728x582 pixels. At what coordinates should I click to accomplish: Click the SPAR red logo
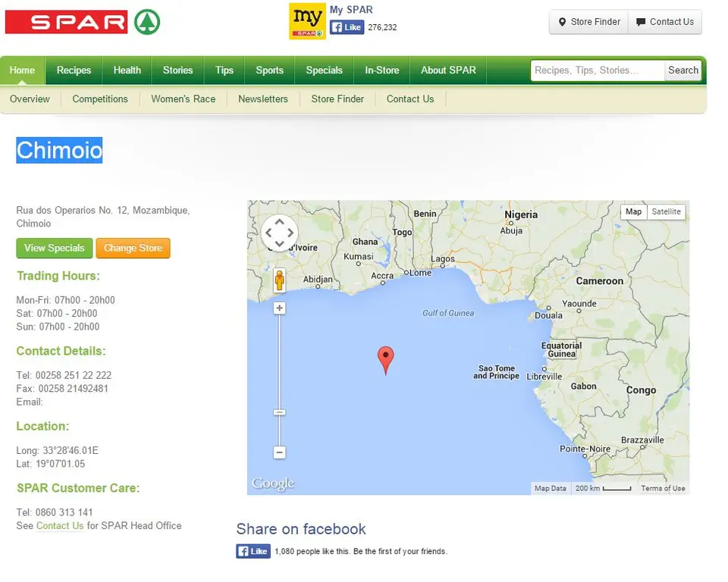(66, 22)
